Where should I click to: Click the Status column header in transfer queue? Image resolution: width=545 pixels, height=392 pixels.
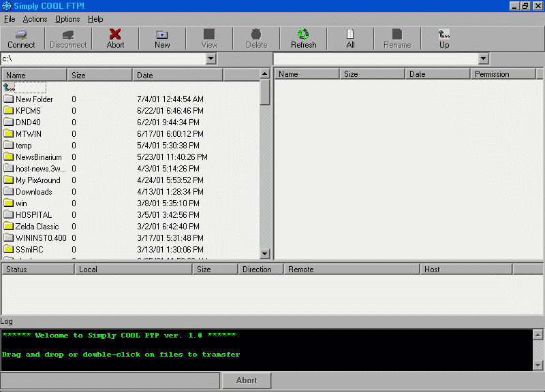coord(38,269)
